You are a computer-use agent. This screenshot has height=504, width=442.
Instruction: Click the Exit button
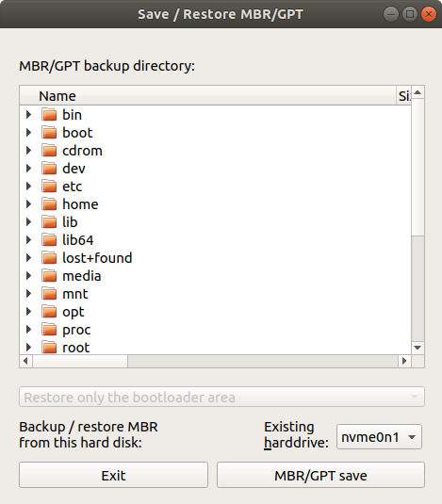[x=113, y=475]
